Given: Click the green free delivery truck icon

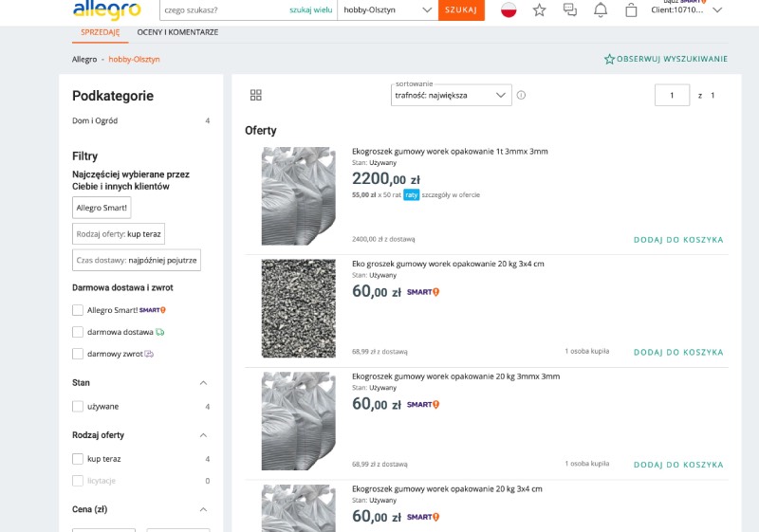Looking at the screenshot, I should coord(160,332).
